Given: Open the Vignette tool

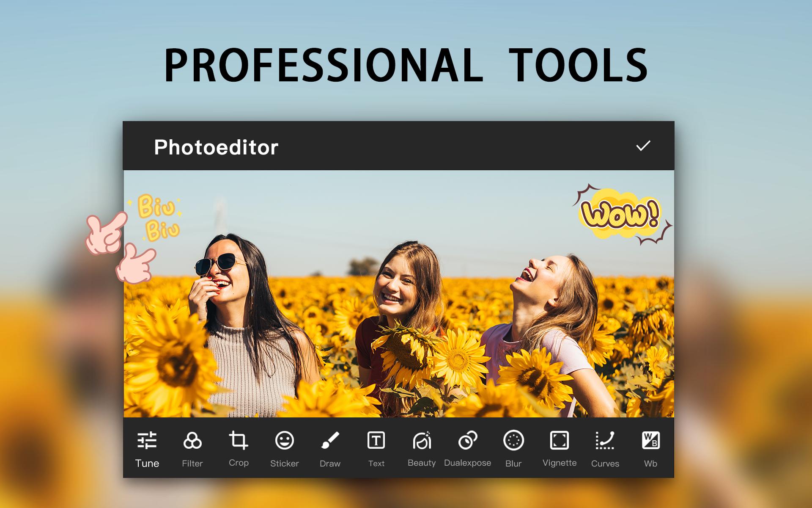Looking at the screenshot, I should pos(560,449).
